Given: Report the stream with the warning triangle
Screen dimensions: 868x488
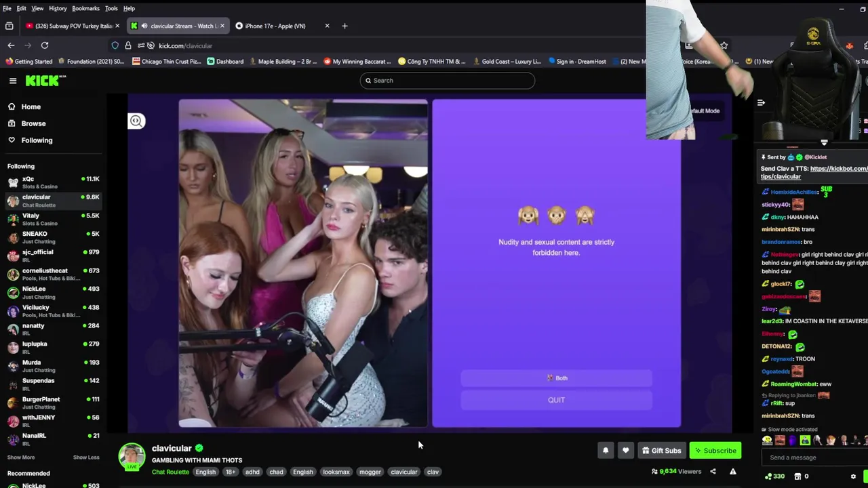Looking at the screenshot, I should click(733, 472).
